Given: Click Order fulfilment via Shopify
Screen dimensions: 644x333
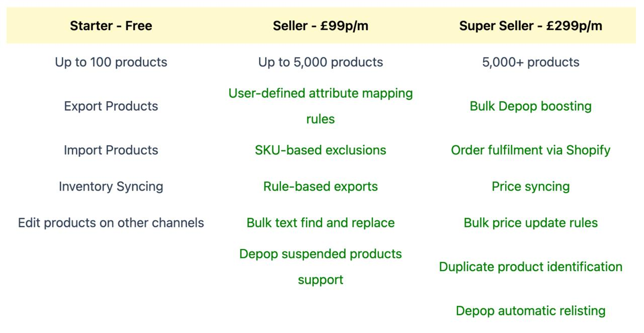Looking at the screenshot, I should pos(530,150).
